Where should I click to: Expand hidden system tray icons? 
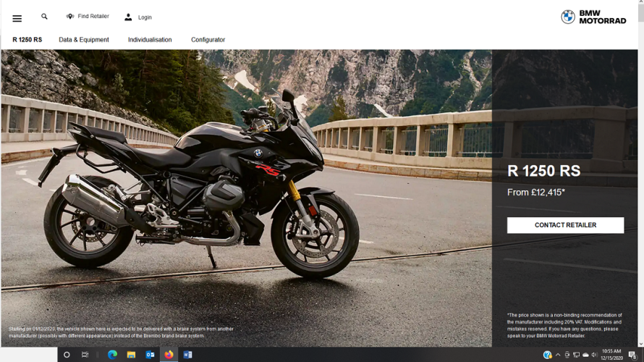(x=558, y=355)
